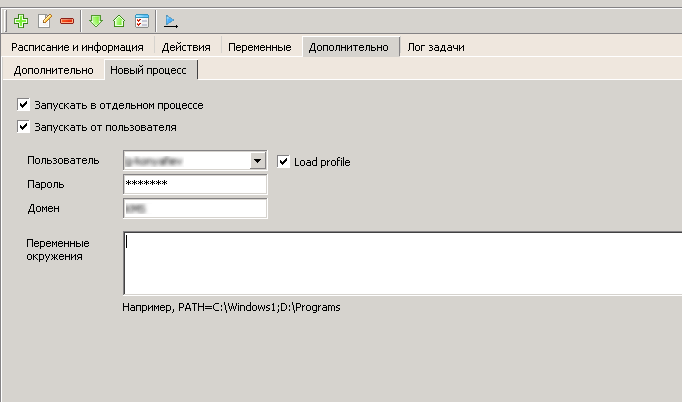
Task: Expand the Пользователь dropdown arrow
Action: [x=257, y=160]
